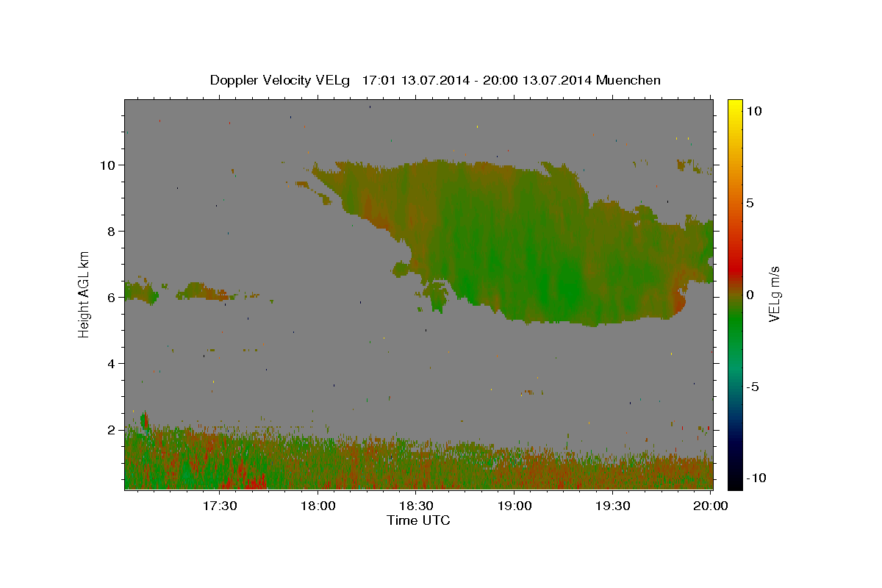The image size is (882, 588).
Task: Click the height axis label 4
Action: tap(111, 363)
